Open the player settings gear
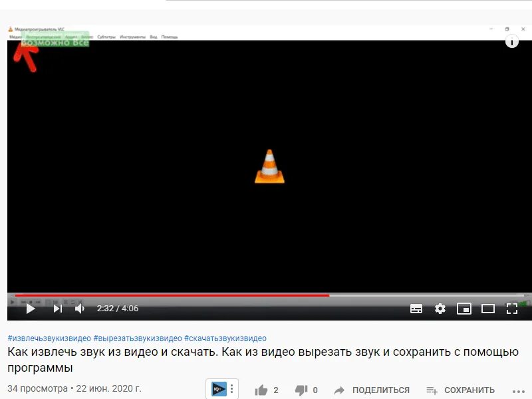This screenshot has height=399, width=532. tap(440, 309)
